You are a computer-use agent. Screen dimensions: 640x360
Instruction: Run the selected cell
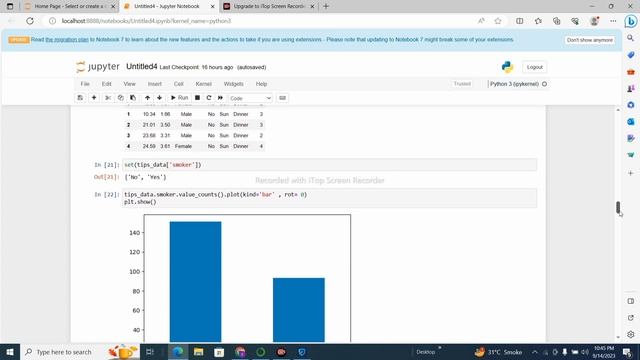point(179,98)
